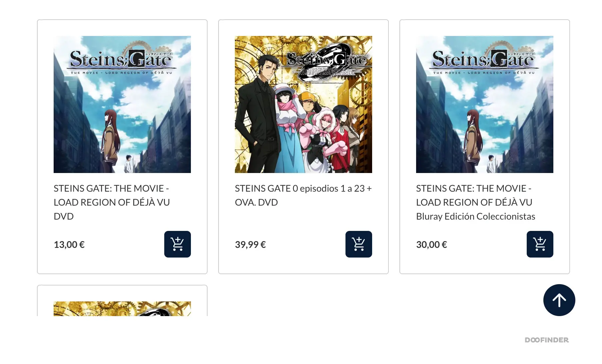Click the 13,00 € price
Image resolution: width=602 pixels, height=364 pixels.
[x=69, y=245]
